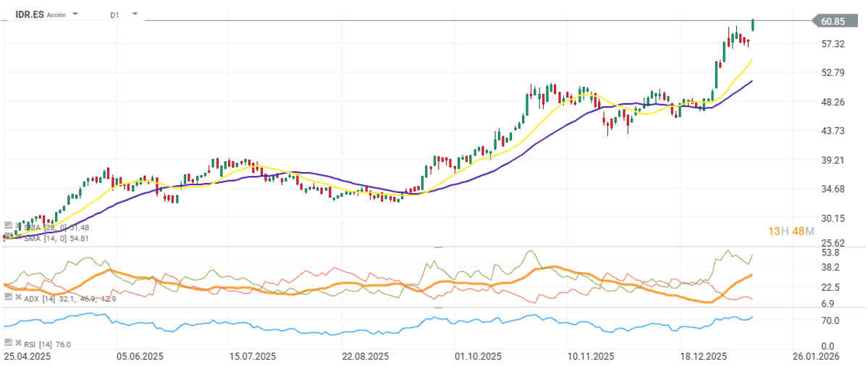Expand the dropdown arrow next to IDR.ES Acción
The width and height of the screenshot is (868, 369).
click(75, 14)
